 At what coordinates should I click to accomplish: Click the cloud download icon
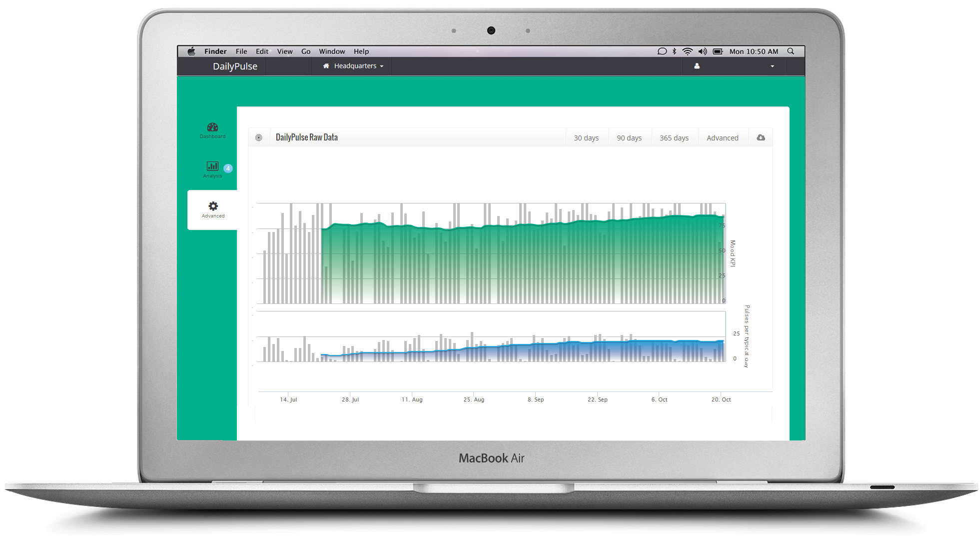pyautogui.click(x=761, y=137)
